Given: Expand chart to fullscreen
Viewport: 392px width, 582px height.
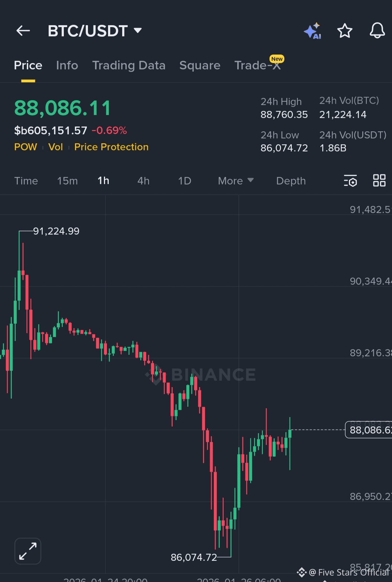Looking at the screenshot, I should 28,551.
